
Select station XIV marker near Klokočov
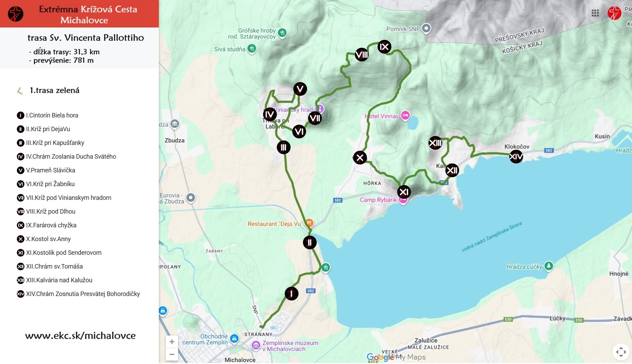(516, 157)
